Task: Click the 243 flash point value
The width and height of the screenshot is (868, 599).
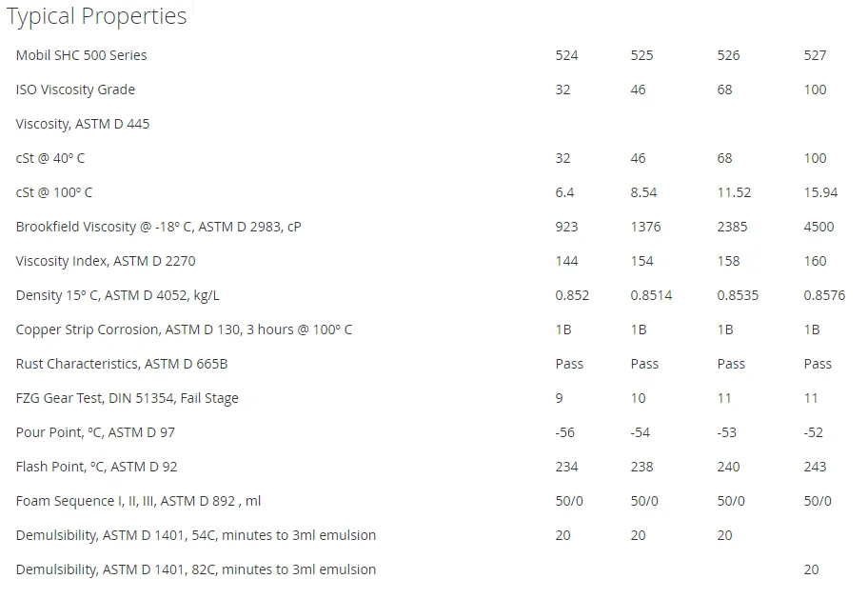Action: click(815, 467)
